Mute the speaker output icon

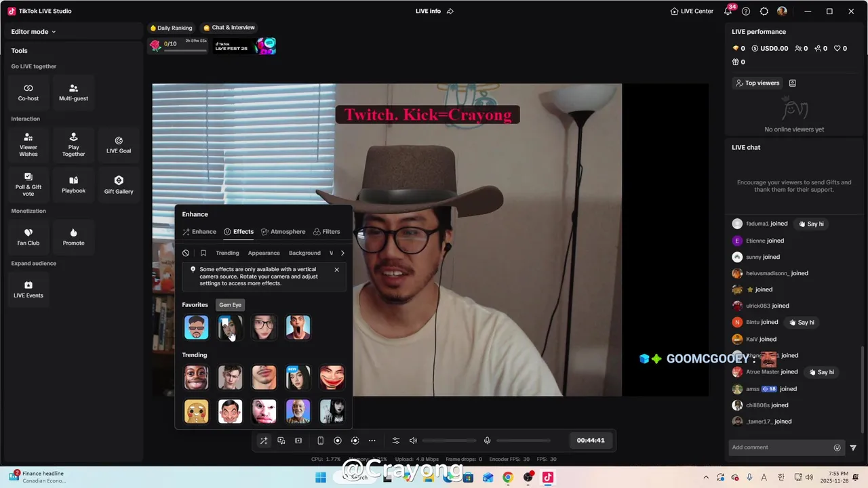pyautogui.click(x=413, y=441)
